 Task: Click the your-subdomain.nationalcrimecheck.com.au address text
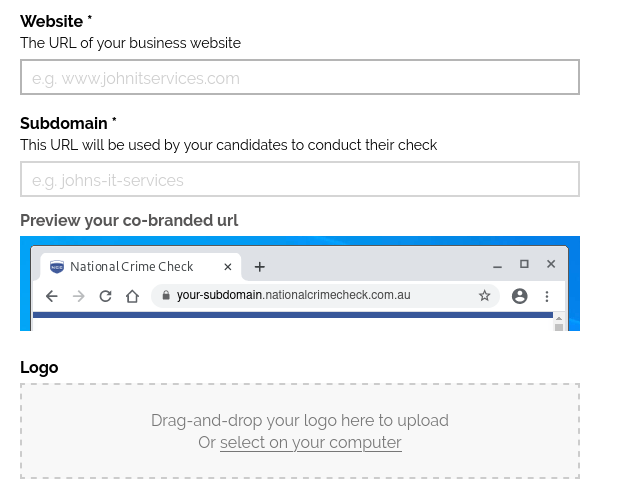coord(293,296)
